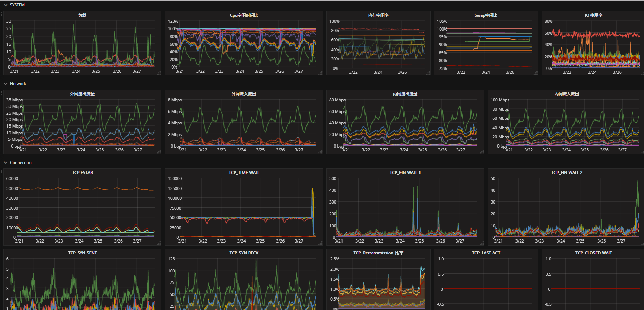The image size is (644, 310).
Task: Open TCP_Retransmission_比率 panel title menu
Action: pos(378,253)
